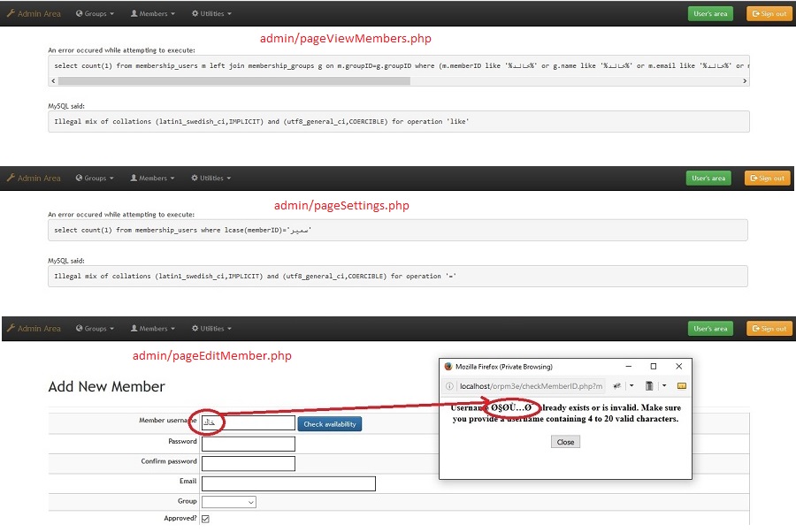The height and width of the screenshot is (532, 796).
Task: Click the Close button in the Firefox popup
Action: [x=565, y=442]
